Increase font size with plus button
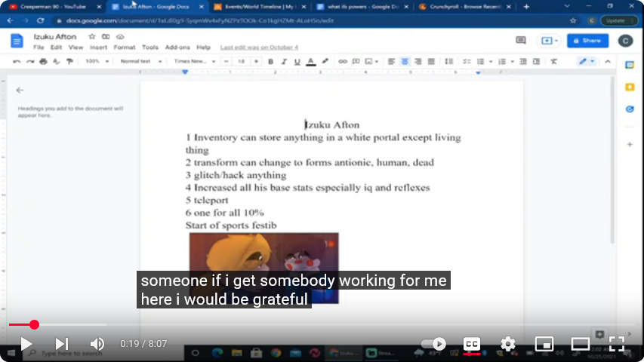The image size is (644, 362). point(256,62)
